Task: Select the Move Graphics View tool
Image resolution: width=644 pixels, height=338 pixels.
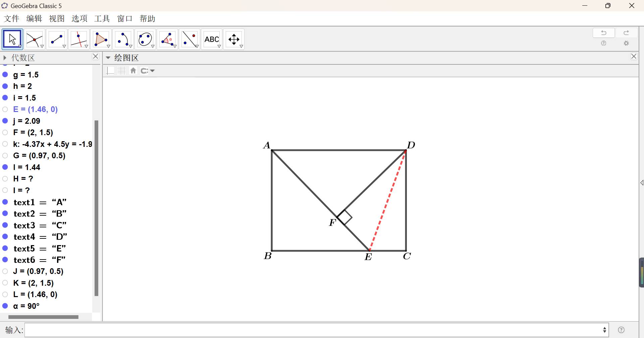Action: 234,40
